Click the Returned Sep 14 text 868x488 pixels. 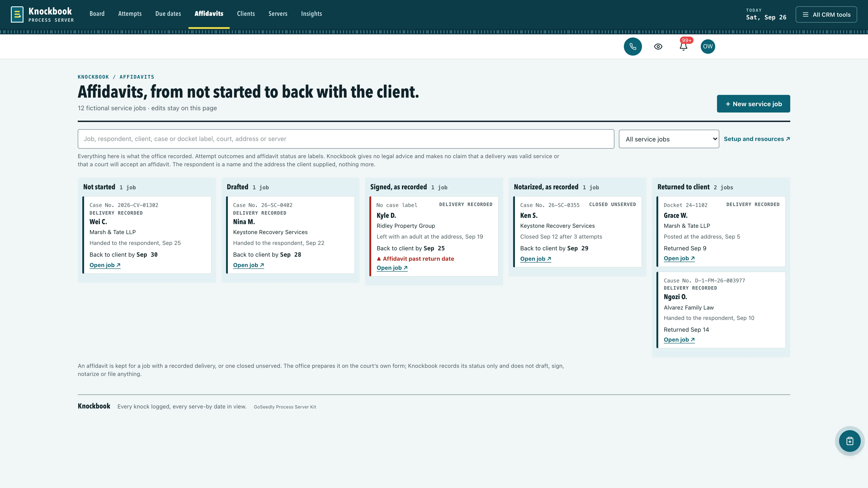(x=686, y=329)
